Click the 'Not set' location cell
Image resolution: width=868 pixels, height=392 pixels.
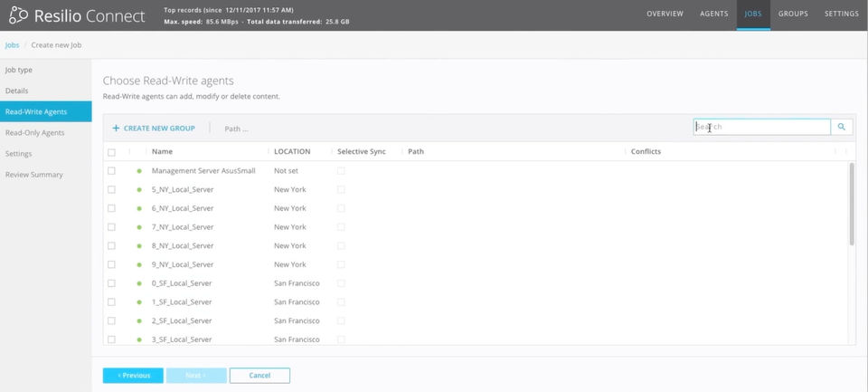click(287, 171)
